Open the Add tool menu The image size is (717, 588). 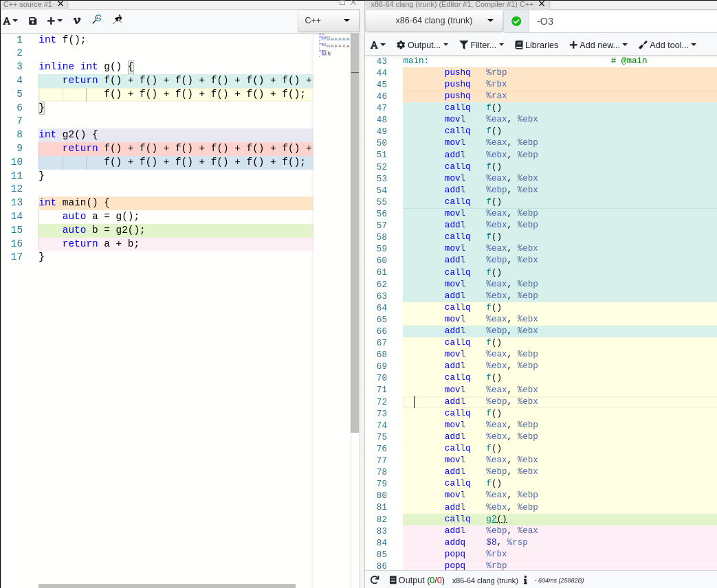[x=667, y=45]
